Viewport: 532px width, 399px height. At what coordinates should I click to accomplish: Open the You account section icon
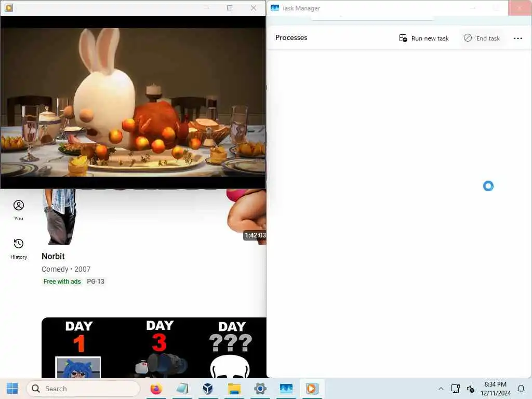(x=19, y=205)
